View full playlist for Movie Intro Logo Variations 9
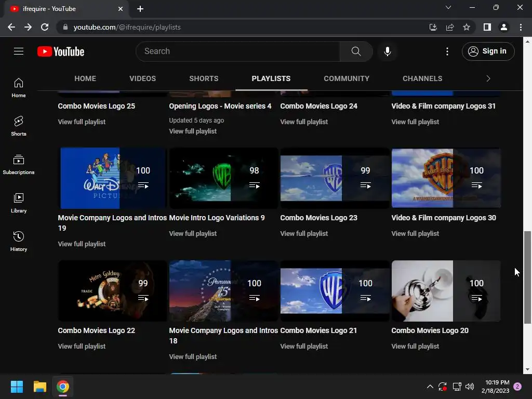 [x=193, y=233]
